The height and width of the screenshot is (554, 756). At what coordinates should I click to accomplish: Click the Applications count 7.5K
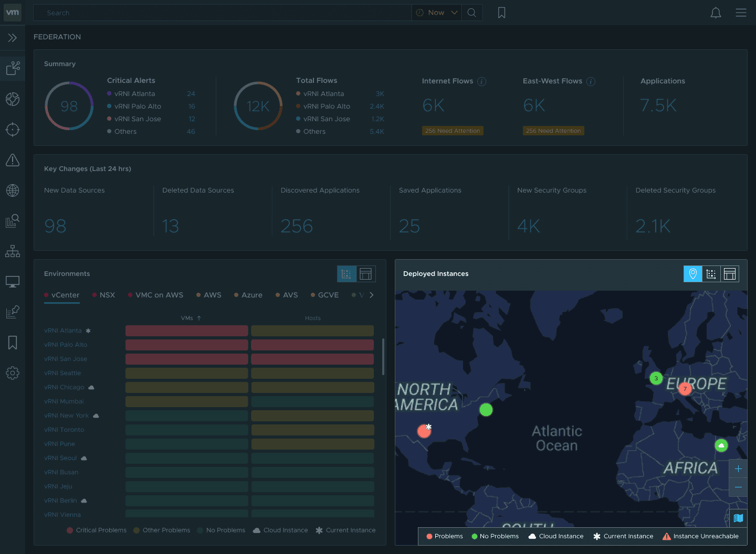[658, 105]
